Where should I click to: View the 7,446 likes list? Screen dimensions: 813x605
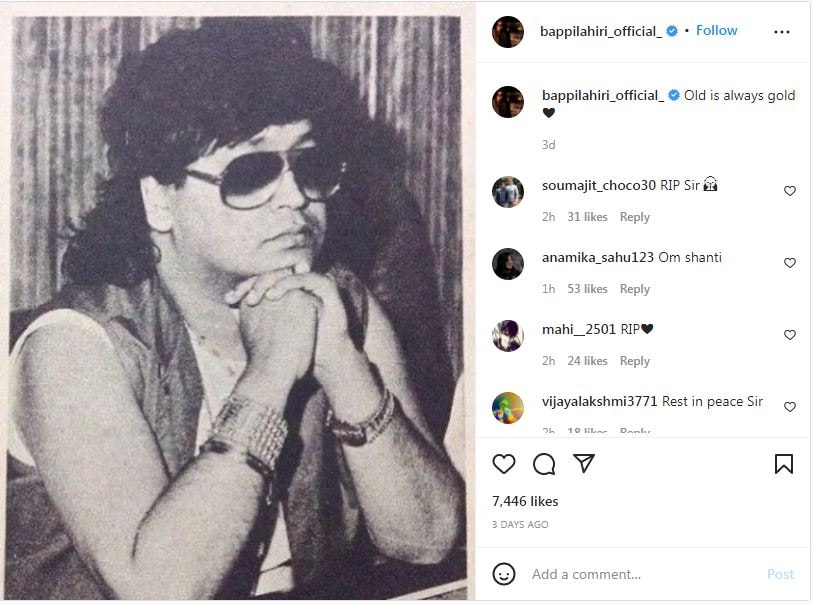pyautogui.click(x=525, y=501)
